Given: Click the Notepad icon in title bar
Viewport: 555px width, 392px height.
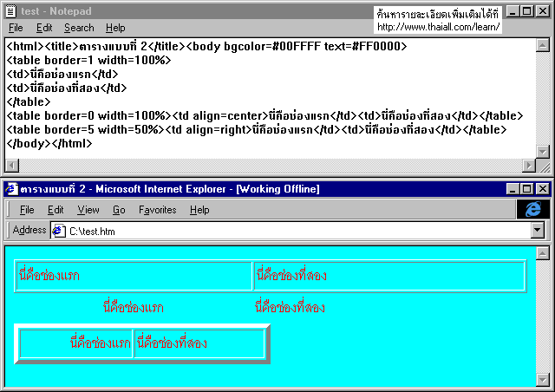Looking at the screenshot, I should 10,11.
